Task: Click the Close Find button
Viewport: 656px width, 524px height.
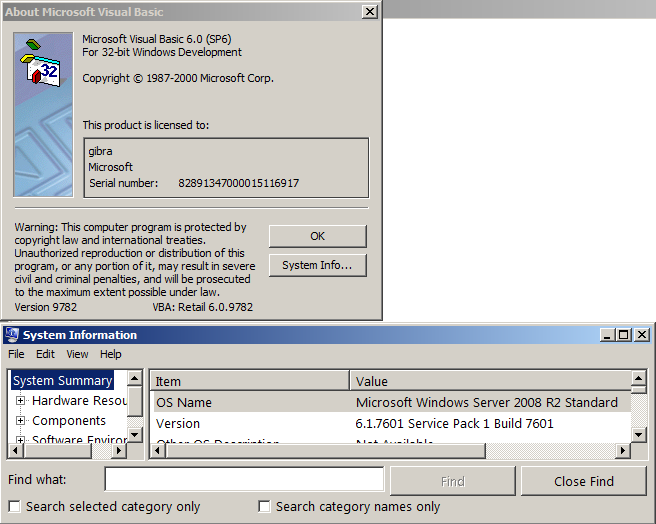Action: coord(584,481)
